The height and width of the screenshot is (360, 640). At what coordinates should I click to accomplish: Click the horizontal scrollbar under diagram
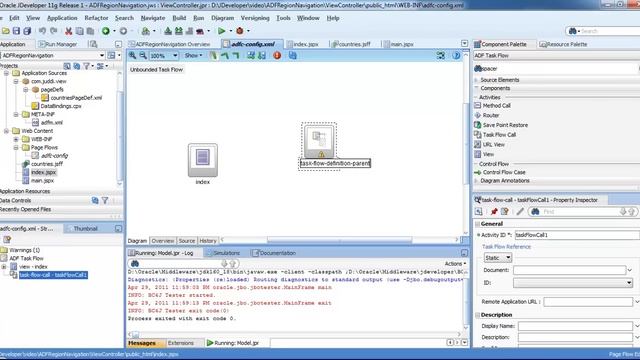click(340, 240)
